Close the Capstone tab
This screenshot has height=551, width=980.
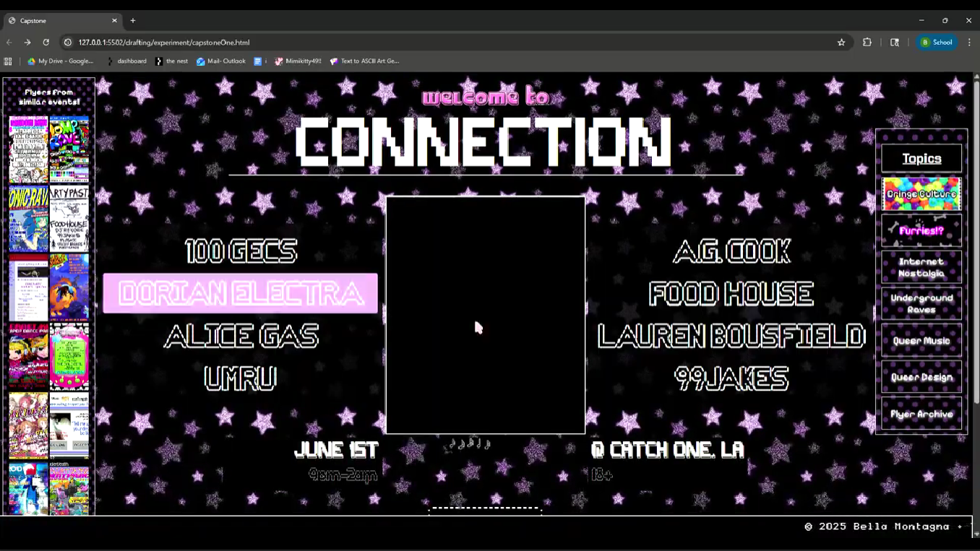(114, 21)
